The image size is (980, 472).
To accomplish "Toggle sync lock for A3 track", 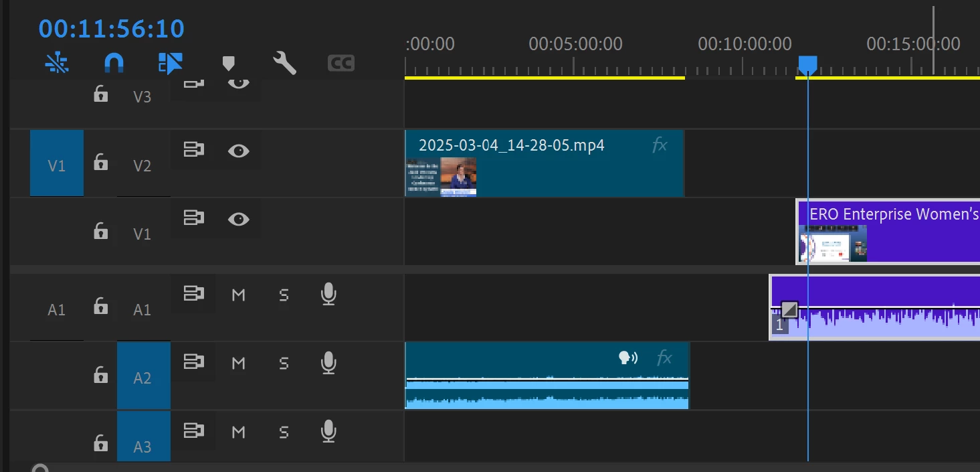I will coord(193,430).
